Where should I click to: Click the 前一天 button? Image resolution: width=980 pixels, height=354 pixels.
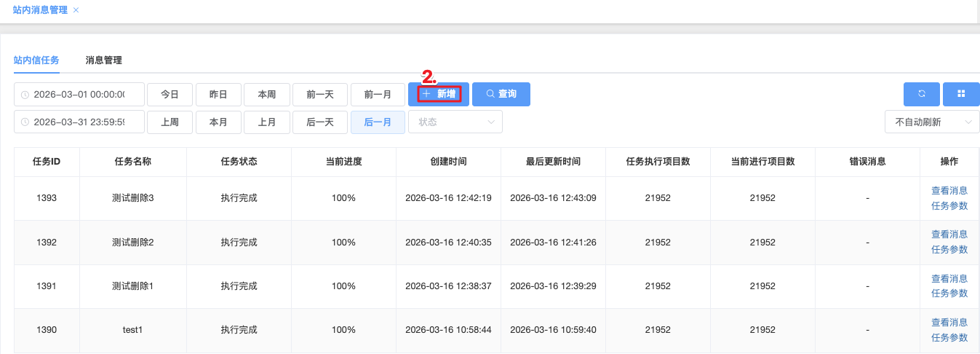click(320, 95)
